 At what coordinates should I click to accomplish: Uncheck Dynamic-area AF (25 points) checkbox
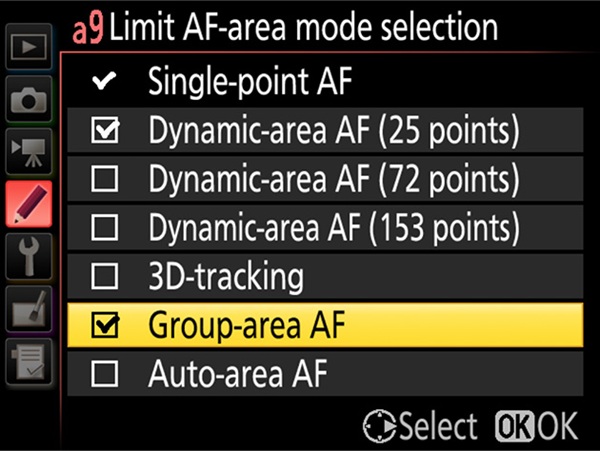pos(104,131)
